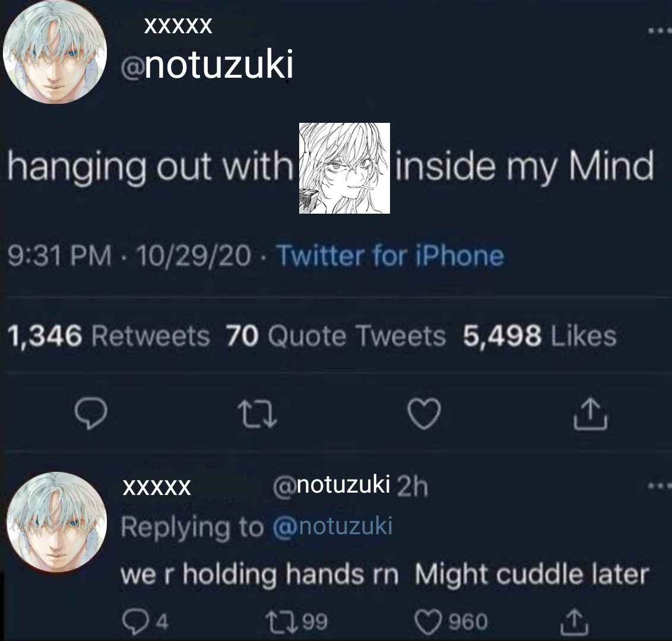Image resolution: width=672 pixels, height=641 pixels.
Task: View the 70 Quote Tweets list
Action: click(x=336, y=335)
